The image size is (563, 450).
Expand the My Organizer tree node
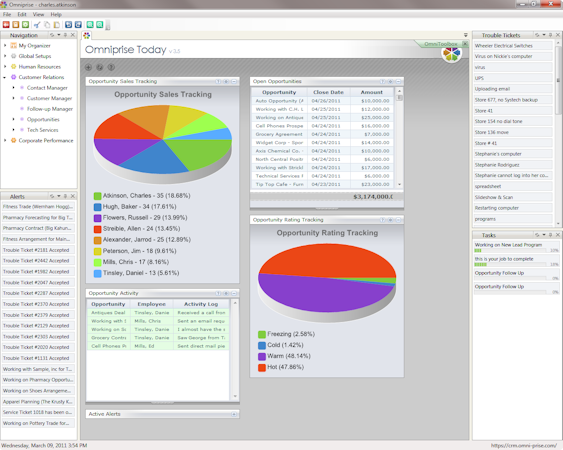[5, 46]
